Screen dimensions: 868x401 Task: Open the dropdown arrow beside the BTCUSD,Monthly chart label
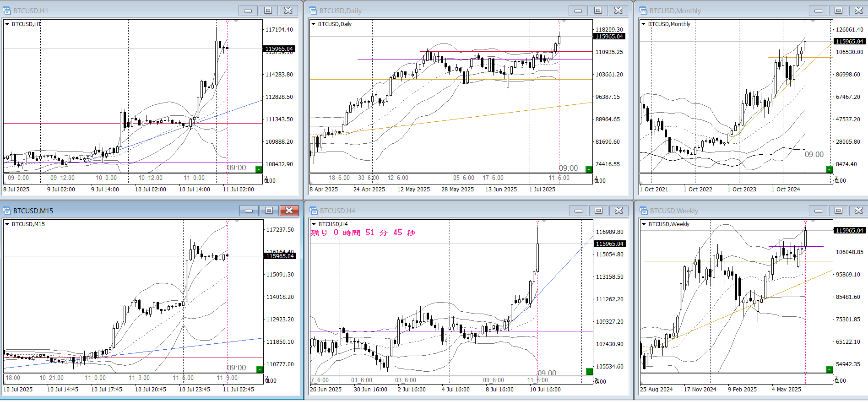[644, 24]
